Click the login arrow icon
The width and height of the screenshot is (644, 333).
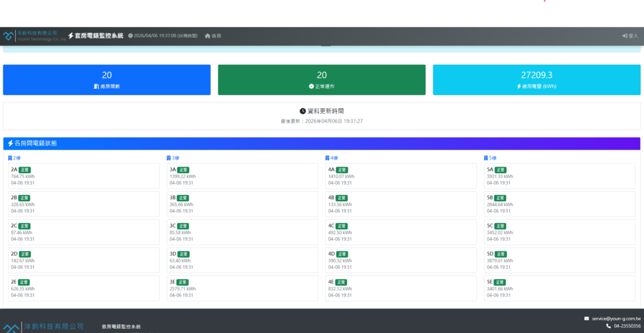click(x=625, y=36)
